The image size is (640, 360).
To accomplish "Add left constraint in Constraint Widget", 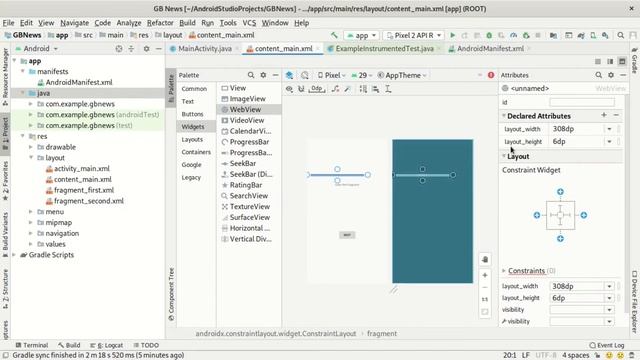I will pos(537,215).
